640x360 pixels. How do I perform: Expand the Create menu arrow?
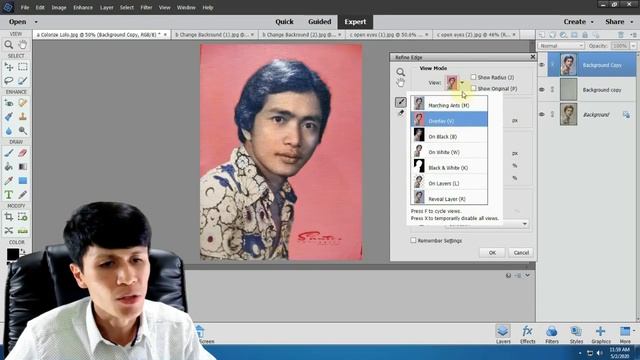click(x=592, y=22)
